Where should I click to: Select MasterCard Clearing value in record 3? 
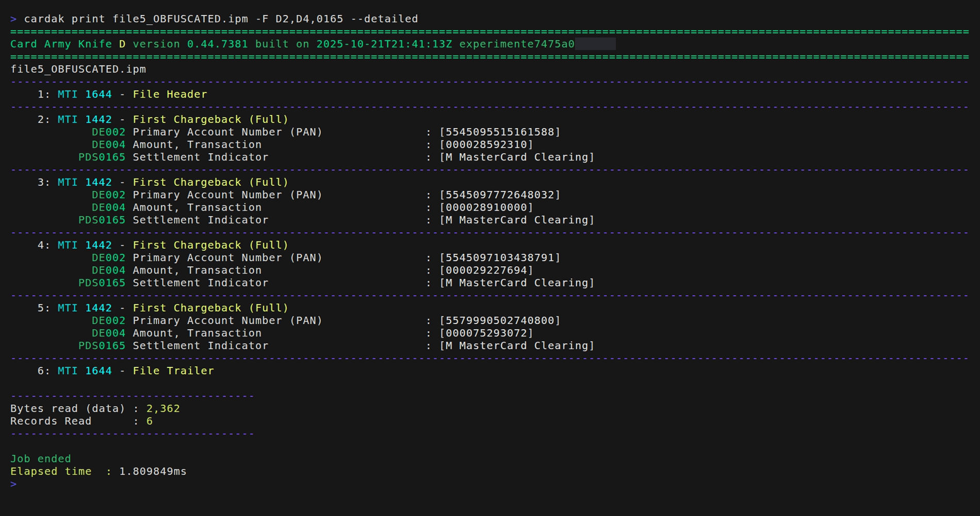coord(516,220)
